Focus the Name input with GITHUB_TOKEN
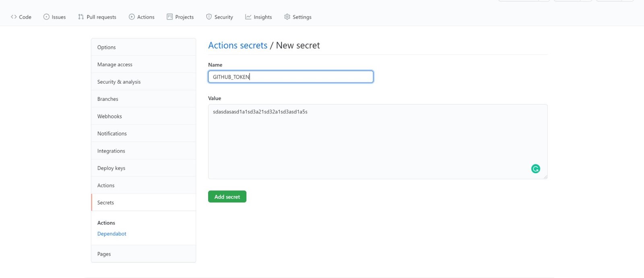 (x=291, y=77)
